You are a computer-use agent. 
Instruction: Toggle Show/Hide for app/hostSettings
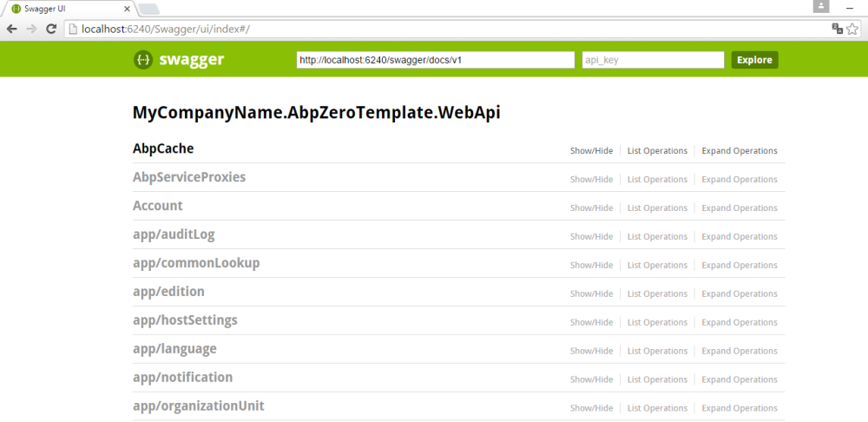(591, 322)
